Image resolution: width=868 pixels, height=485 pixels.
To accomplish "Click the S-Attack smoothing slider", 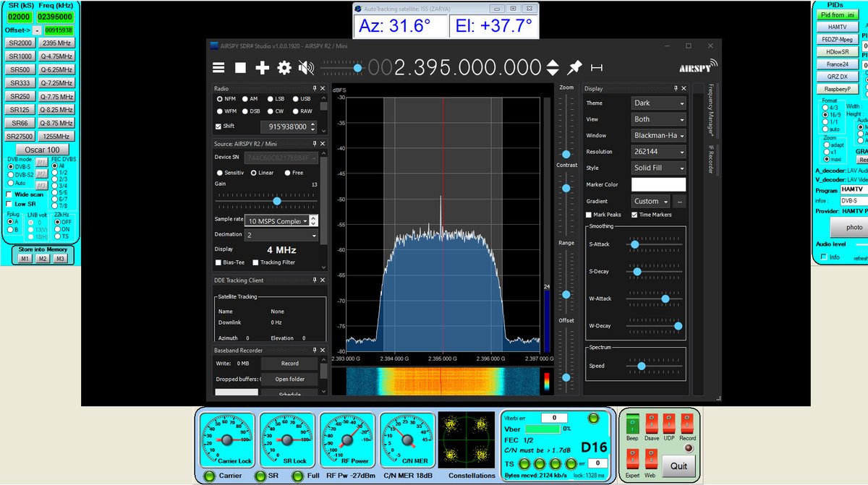I will 655,244.
